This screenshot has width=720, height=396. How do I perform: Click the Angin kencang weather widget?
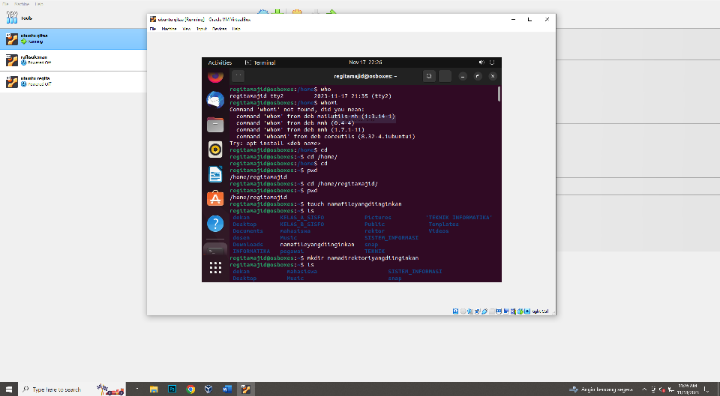(x=601, y=390)
